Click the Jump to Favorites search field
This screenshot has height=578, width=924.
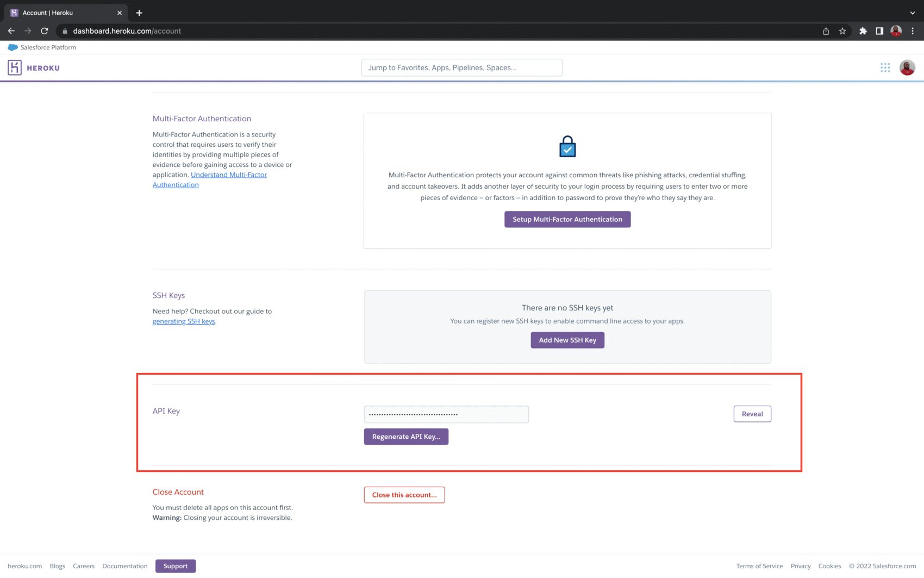pyautogui.click(x=461, y=67)
